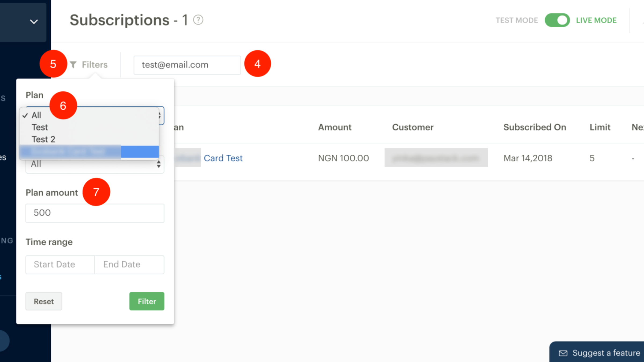Select the highlighted plan entry in the dropdown

coord(80,152)
